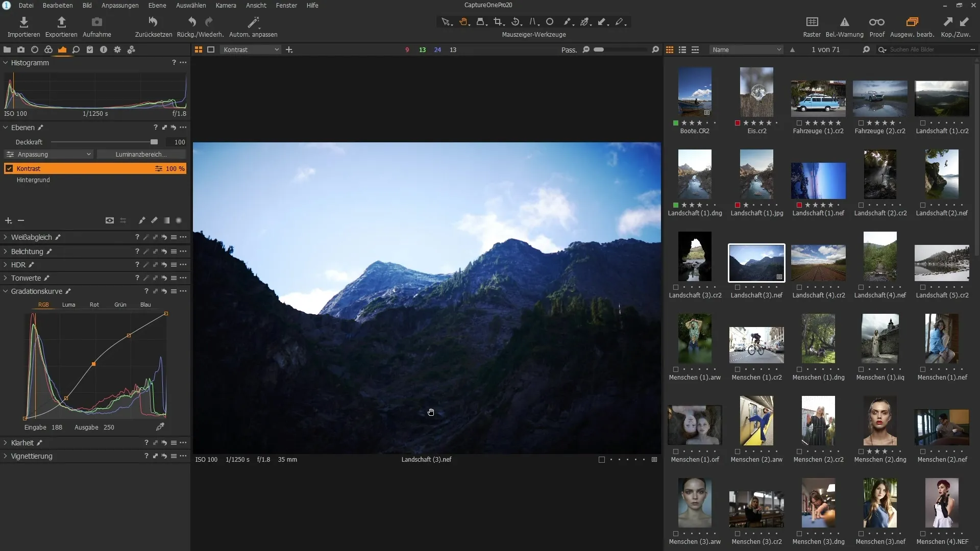The width and height of the screenshot is (980, 551).
Task: Select the draw mask brush tool
Action: pos(568,22)
